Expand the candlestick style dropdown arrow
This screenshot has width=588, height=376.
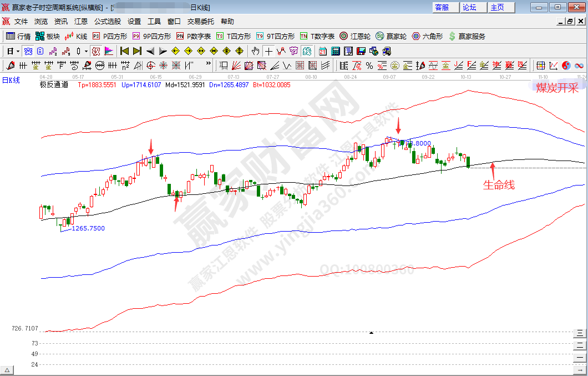86,51
